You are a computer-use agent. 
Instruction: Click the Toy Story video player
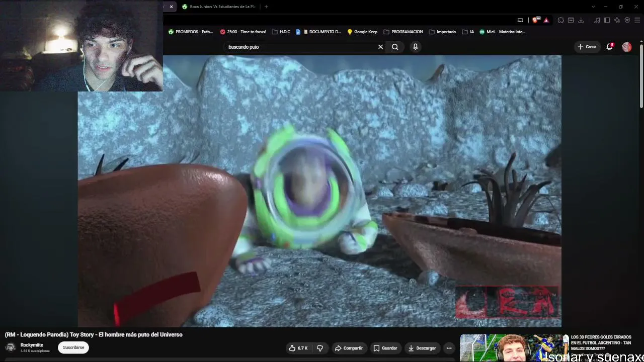pyautogui.click(x=319, y=191)
